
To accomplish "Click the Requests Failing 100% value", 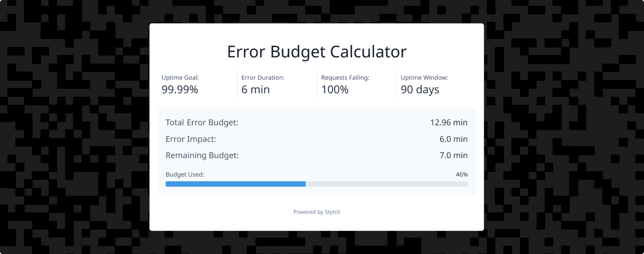I will [x=335, y=90].
